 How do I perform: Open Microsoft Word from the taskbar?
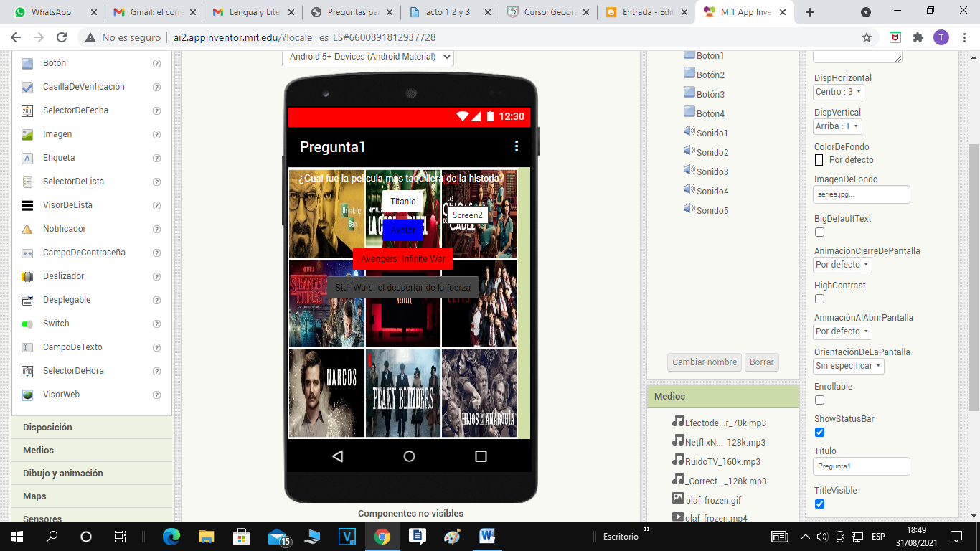click(487, 536)
